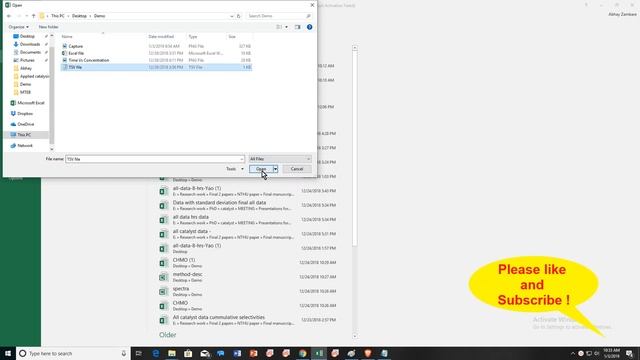Click This PC in the address breadcrumb

pos(58,16)
